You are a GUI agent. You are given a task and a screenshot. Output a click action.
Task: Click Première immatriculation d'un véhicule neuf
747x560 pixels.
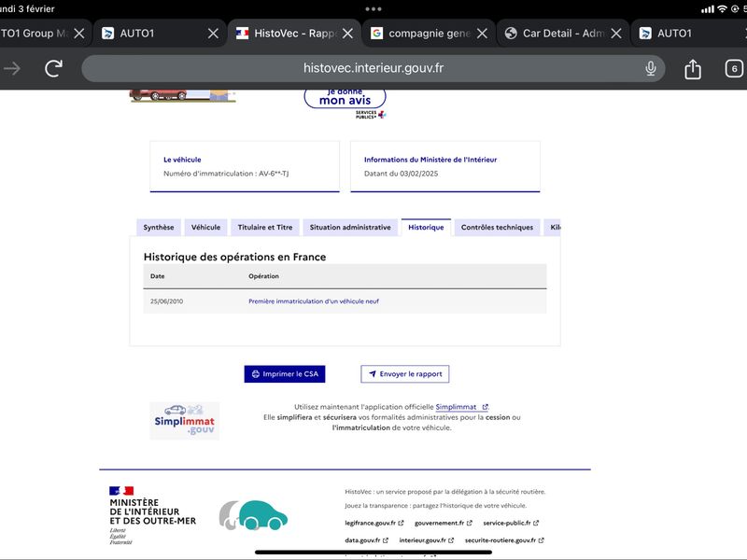[x=314, y=301]
